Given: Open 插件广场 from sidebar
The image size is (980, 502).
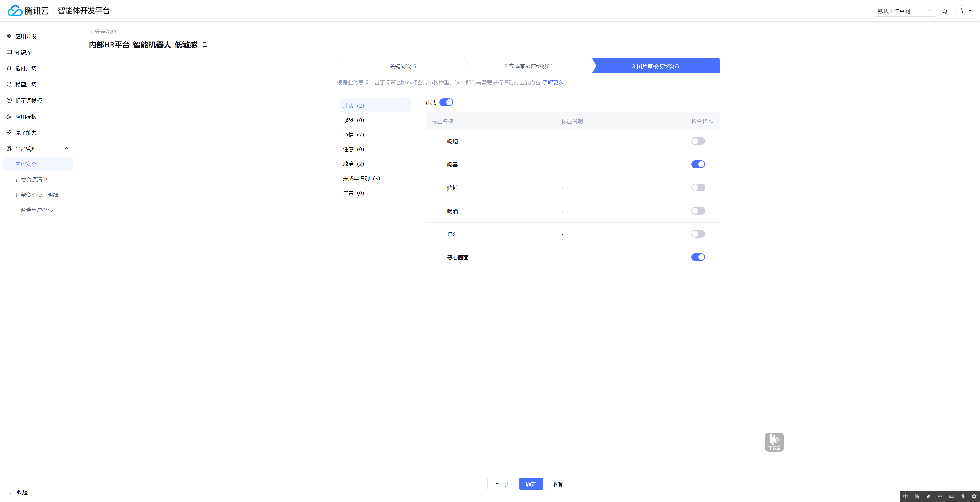Looking at the screenshot, I should (x=26, y=68).
